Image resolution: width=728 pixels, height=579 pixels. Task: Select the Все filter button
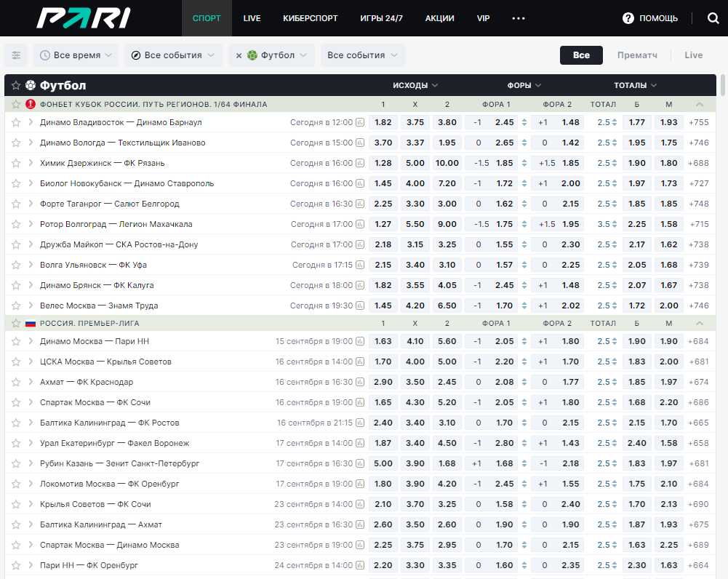pos(581,55)
